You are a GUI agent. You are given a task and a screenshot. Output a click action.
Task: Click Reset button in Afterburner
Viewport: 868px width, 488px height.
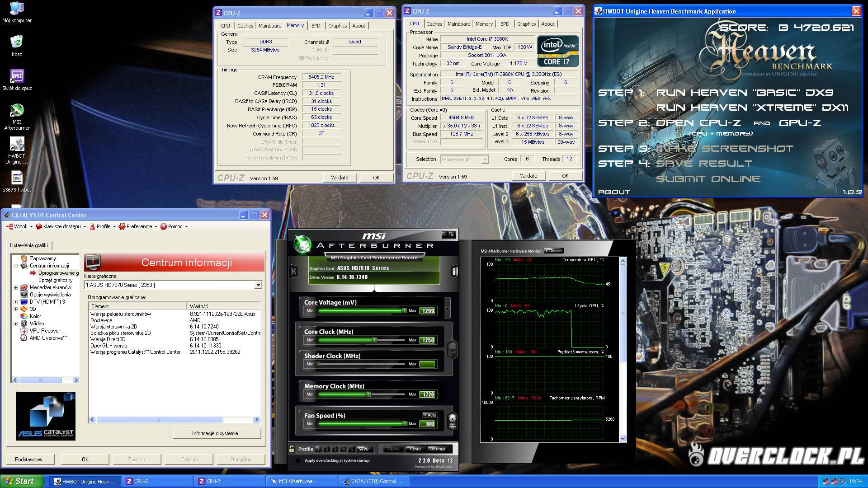[x=415, y=449]
